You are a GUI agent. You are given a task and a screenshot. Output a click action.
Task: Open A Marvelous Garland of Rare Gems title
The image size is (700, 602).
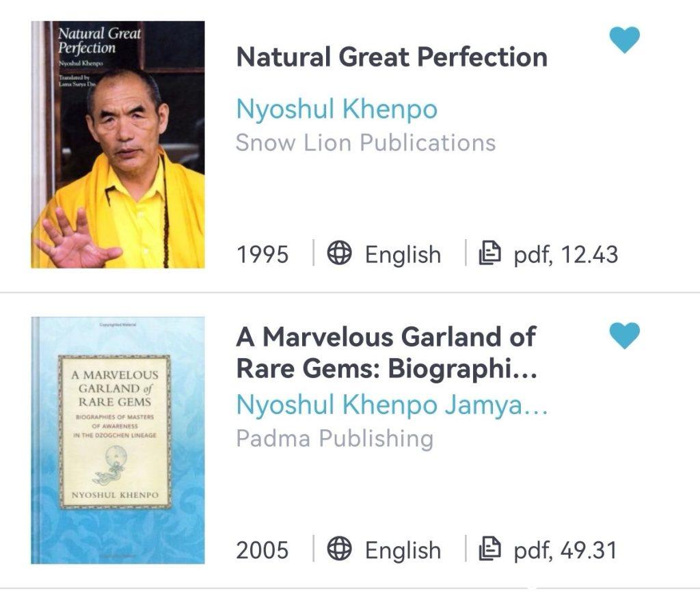(387, 353)
